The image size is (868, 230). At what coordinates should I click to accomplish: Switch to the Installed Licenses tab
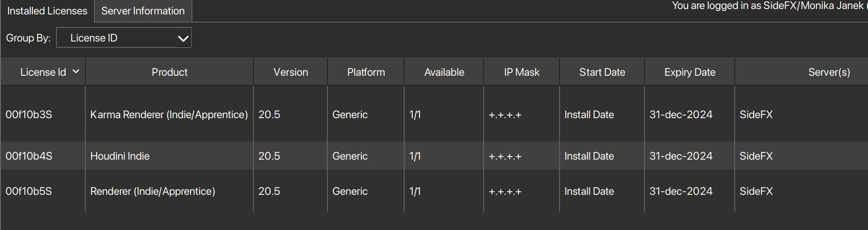pyautogui.click(x=47, y=11)
